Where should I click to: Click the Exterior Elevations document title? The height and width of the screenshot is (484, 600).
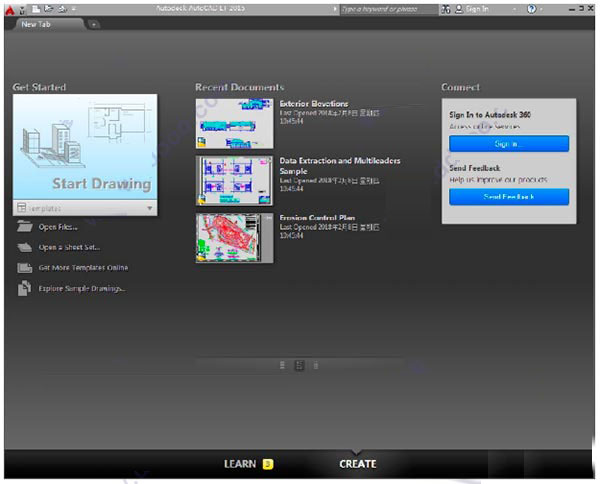pyautogui.click(x=314, y=104)
